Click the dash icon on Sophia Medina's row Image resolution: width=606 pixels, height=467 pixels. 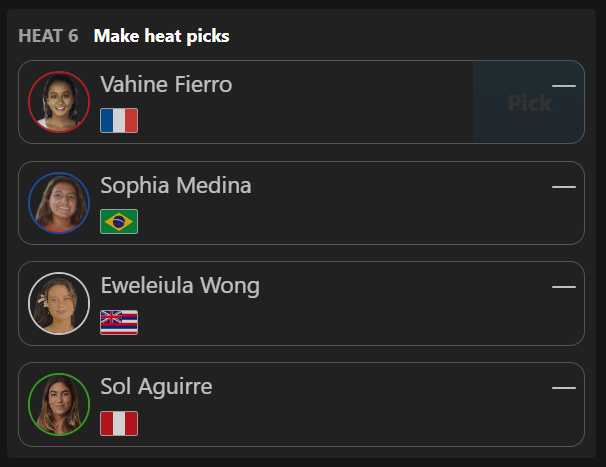click(564, 187)
